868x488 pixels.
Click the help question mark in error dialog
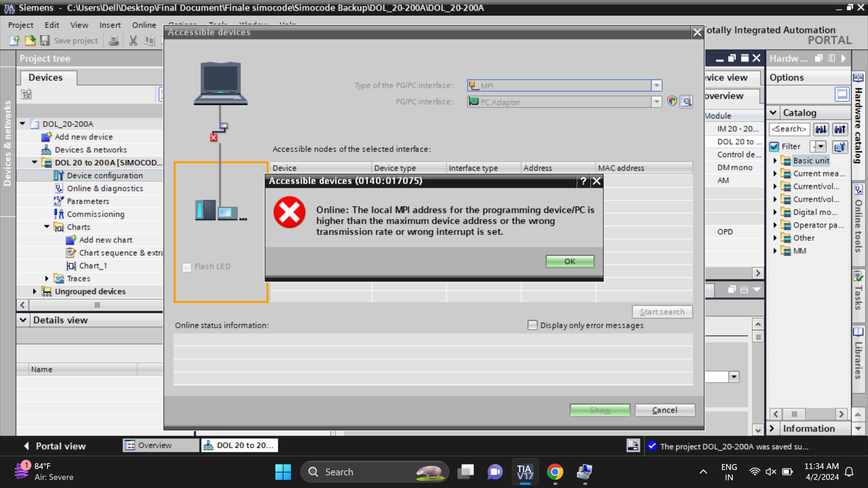(583, 181)
